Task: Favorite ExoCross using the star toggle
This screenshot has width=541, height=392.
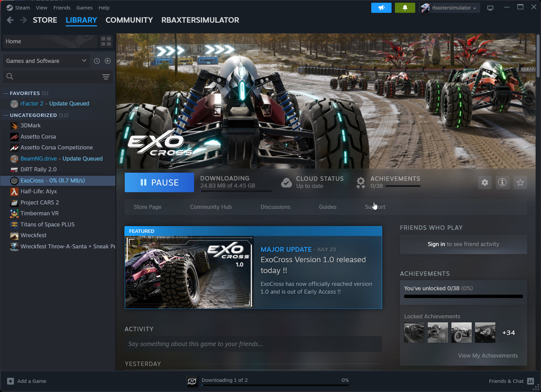Action: pos(520,182)
